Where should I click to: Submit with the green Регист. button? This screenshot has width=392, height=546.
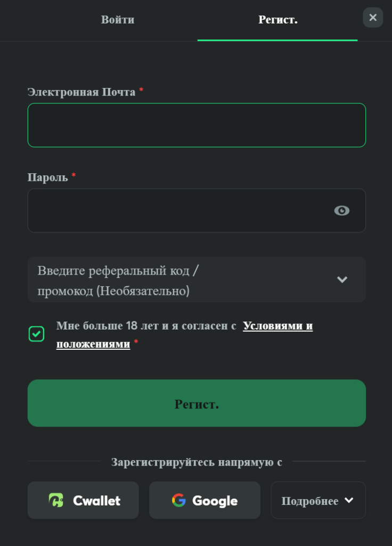tap(197, 403)
